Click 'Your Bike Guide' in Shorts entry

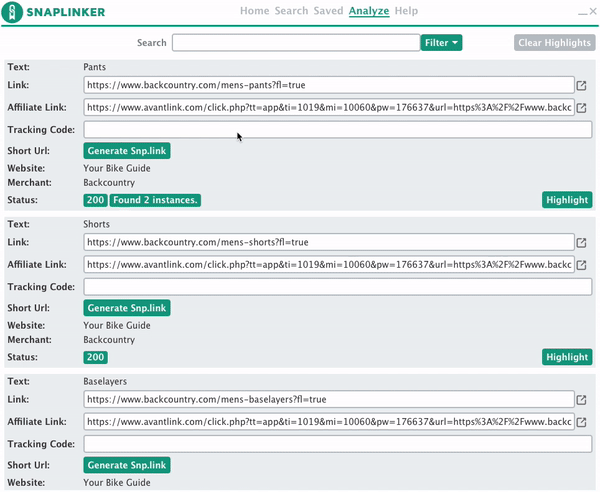117,326
